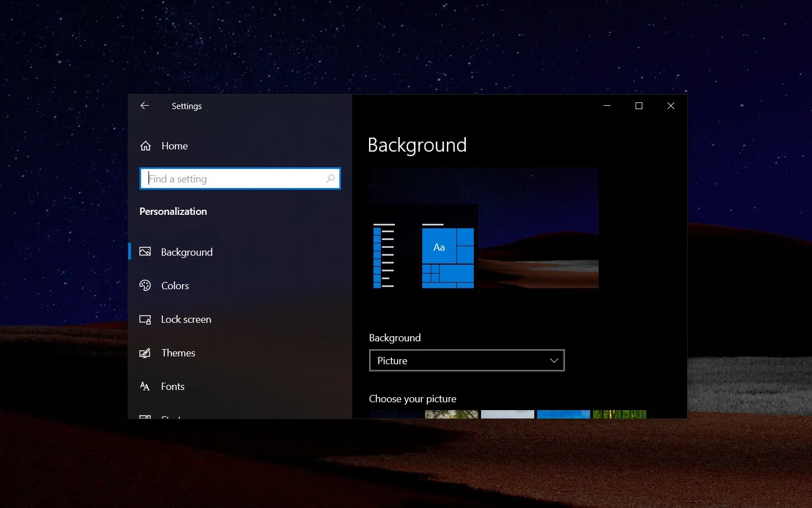Screen dimensions: 812x508
Task: Click the desktop preview image
Action: 484,228
